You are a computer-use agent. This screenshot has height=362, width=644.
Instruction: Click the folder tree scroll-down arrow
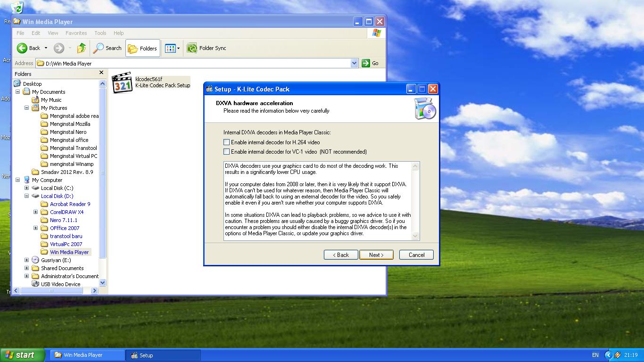(x=103, y=283)
